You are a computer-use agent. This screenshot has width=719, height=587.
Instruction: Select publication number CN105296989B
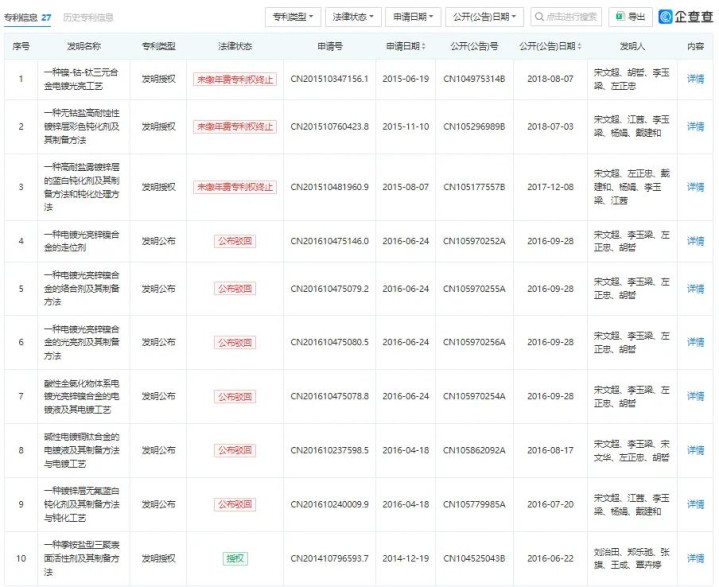click(474, 127)
